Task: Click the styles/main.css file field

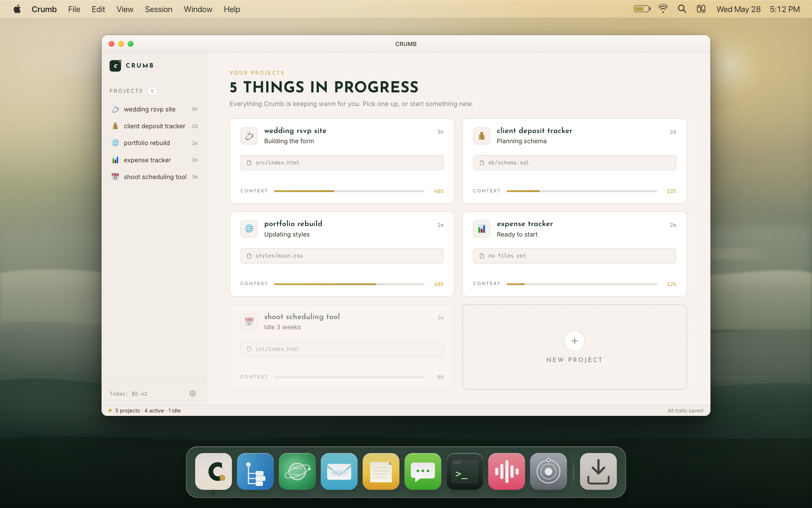Action: (342, 256)
